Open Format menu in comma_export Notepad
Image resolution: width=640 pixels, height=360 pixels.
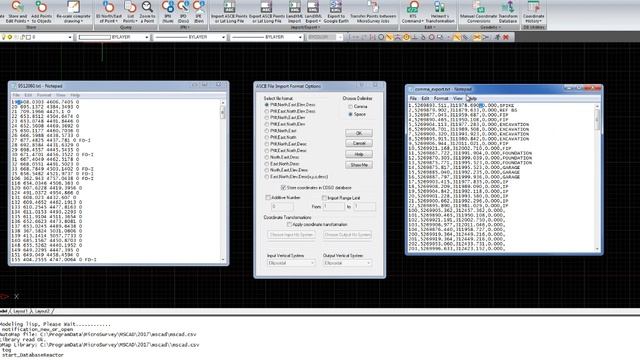click(441, 98)
